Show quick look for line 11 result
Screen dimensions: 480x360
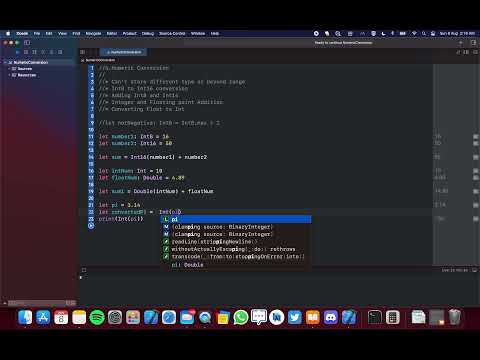click(476, 136)
